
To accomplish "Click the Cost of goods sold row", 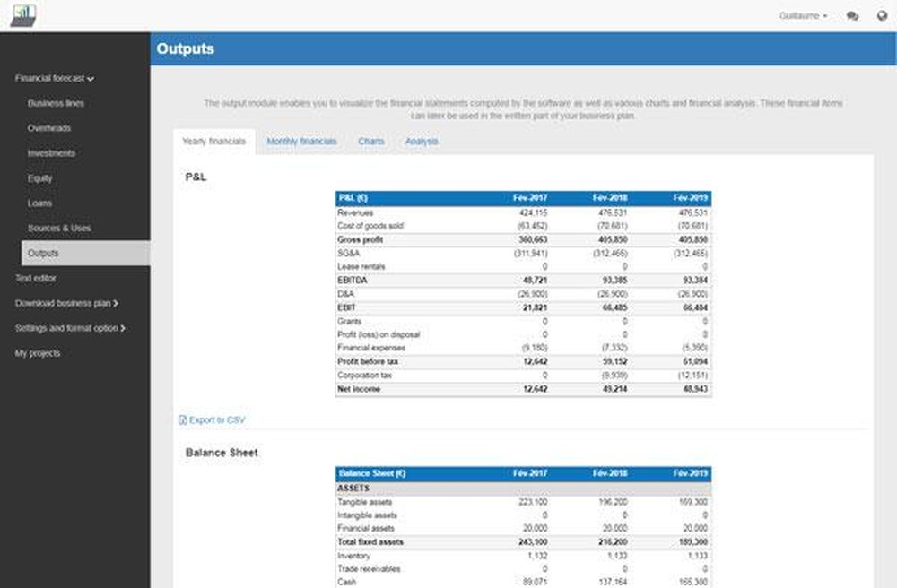I will 523,226.
